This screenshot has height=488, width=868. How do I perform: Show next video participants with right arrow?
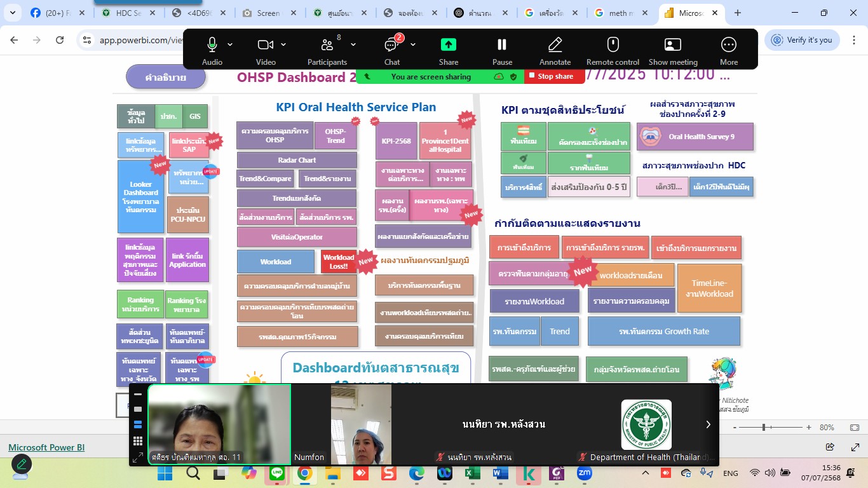tap(708, 424)
